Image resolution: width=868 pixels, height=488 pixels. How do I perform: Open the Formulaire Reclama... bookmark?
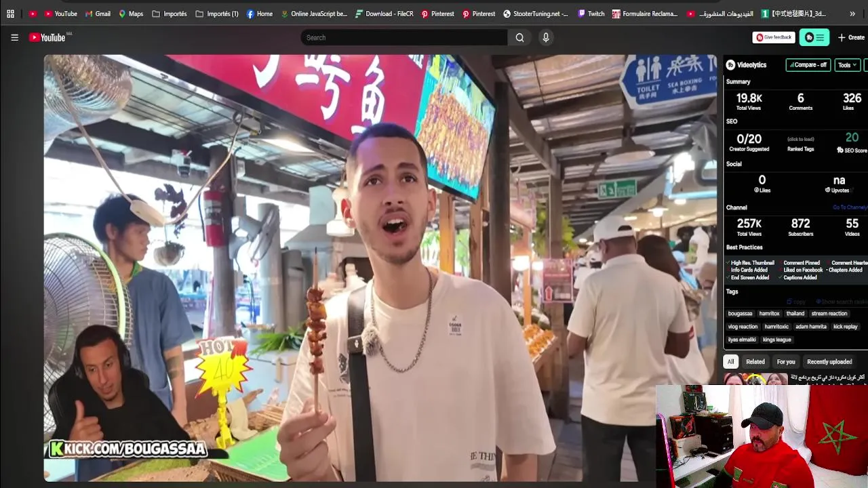point(645,14)
